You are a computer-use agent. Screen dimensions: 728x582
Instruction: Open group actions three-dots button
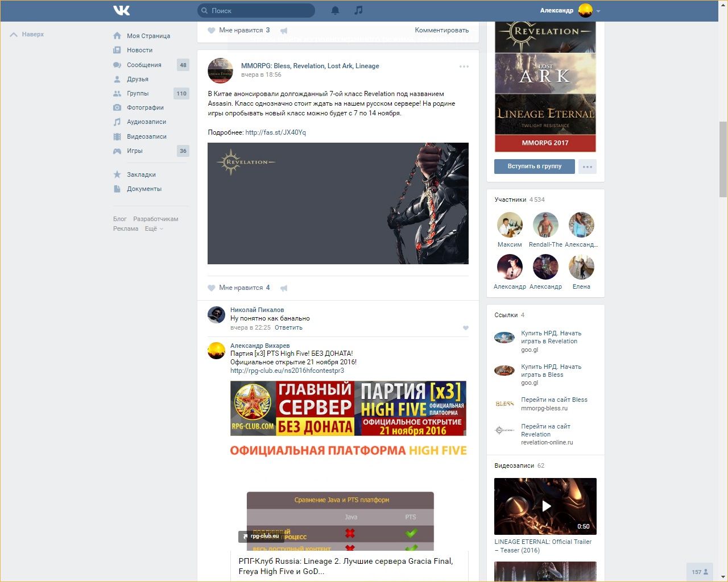[x=588, y=167]
